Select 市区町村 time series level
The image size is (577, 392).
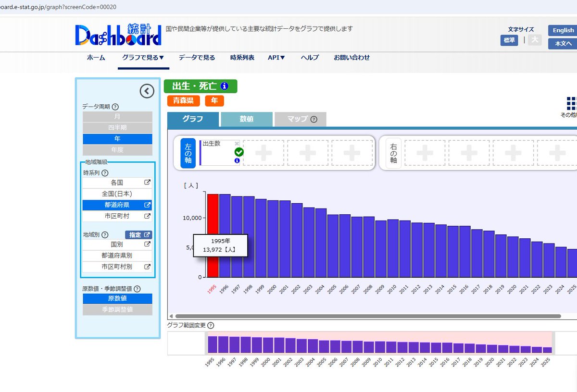pyautogui.click(x=117, y=216)
